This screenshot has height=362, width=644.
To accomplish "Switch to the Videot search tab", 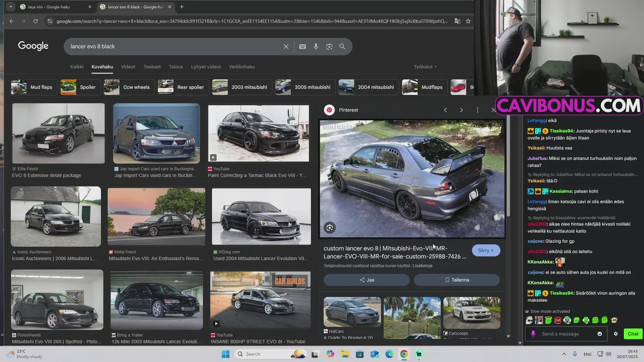I will pos(128,66).
